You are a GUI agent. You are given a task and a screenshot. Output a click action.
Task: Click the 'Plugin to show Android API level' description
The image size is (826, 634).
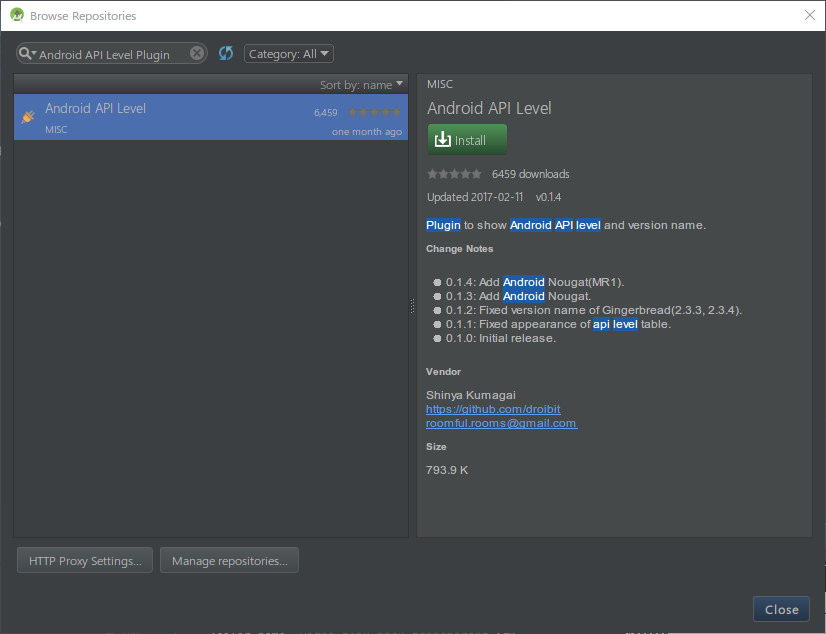pos(566,225)
